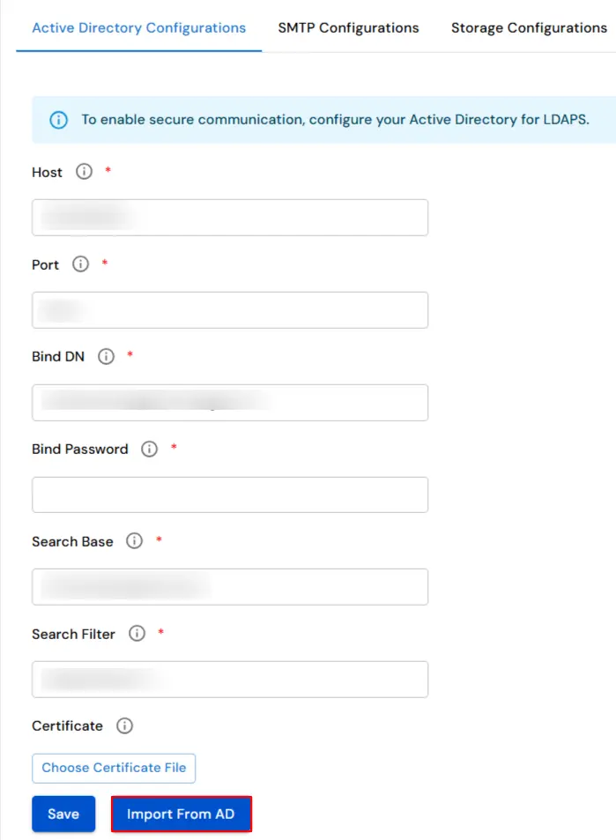Click the Save button
The image size is (616, 840).
(x=63, y=814)
